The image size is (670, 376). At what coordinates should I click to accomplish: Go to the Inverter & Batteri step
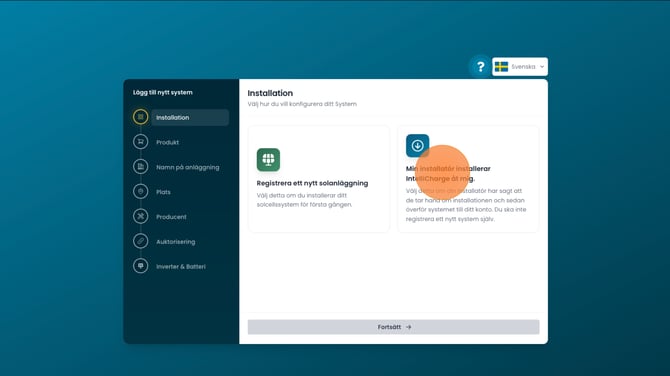tap(181, 266)
